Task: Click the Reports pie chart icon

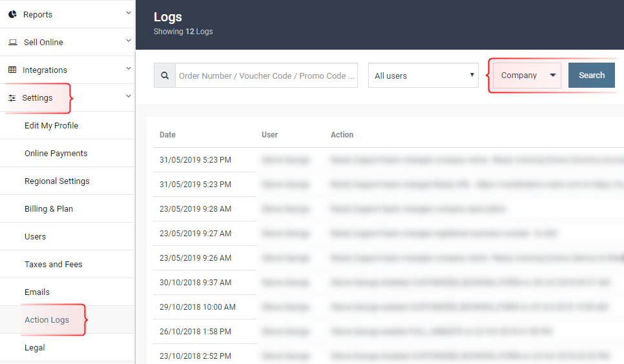Action: [x=13, y=14]
